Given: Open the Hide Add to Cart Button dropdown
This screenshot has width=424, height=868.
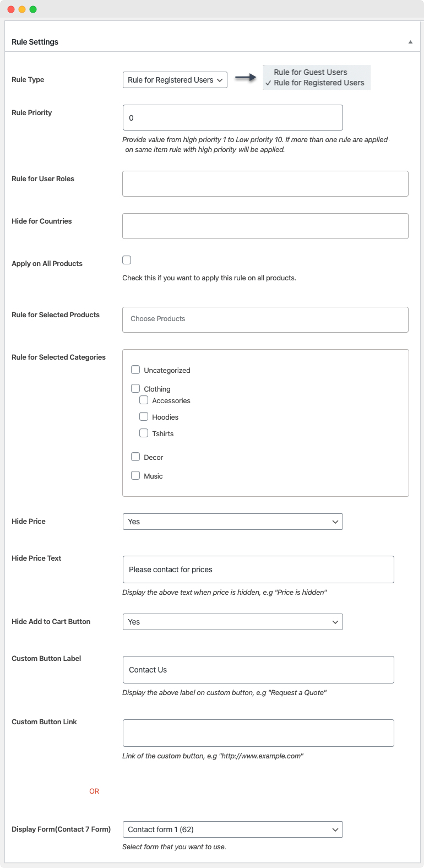Looking at the screenshot, I should pos(232,621).
